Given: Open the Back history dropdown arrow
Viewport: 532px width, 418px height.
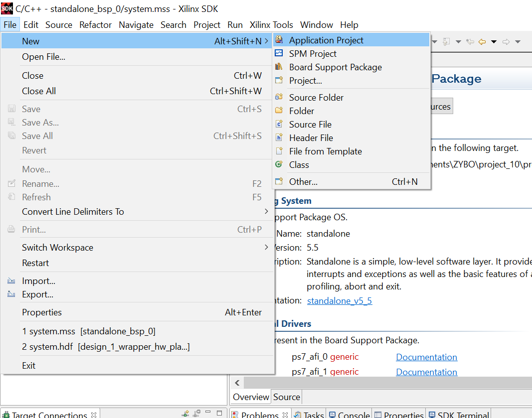Looking at the screenshot, I should (x=494, y=42).
